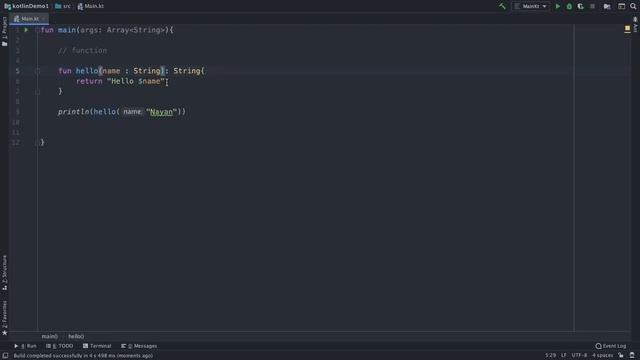Close the Main.kt editor tab
Image resolution: width=640 pixels, height=360 pixels.
pos(43,19)
